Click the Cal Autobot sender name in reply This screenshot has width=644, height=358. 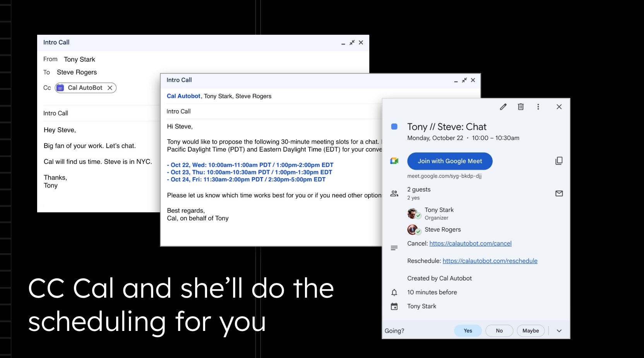[183, 96]
